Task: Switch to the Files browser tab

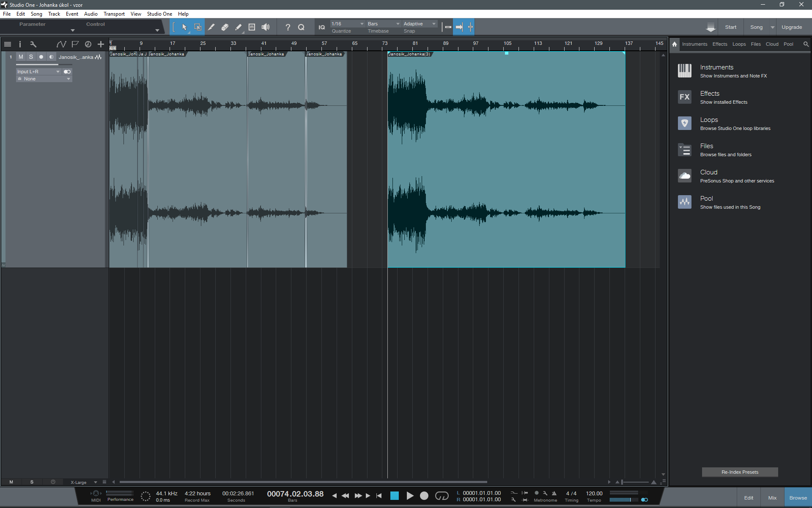Action: [x=756, y=44]
